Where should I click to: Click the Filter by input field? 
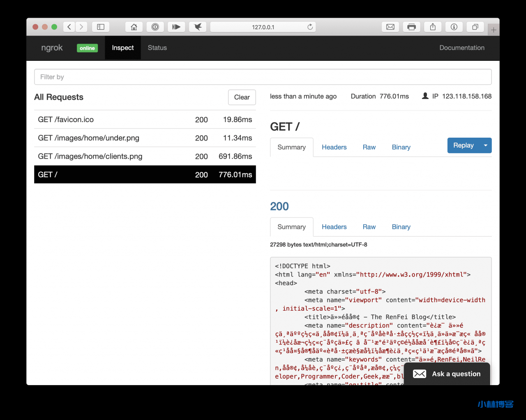coord(263,77)
